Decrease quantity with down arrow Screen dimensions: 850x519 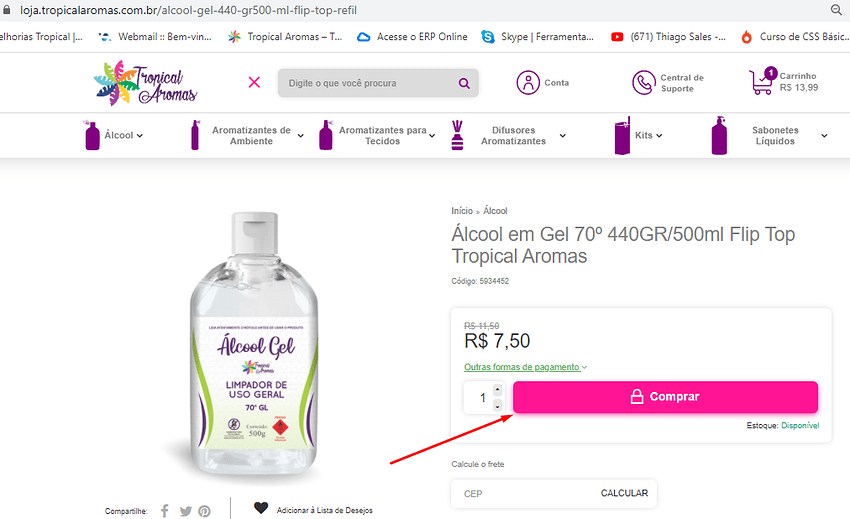[x=497, y=406]
